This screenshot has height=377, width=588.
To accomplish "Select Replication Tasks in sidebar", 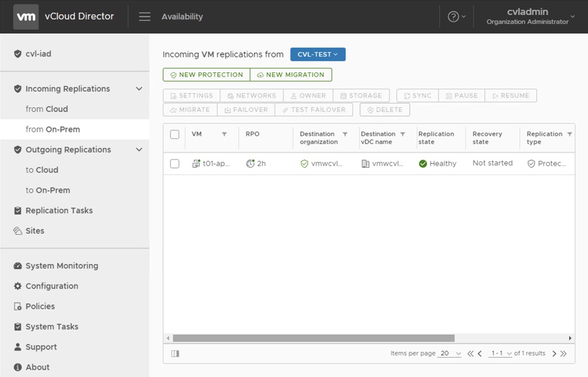I will (59, 211).
